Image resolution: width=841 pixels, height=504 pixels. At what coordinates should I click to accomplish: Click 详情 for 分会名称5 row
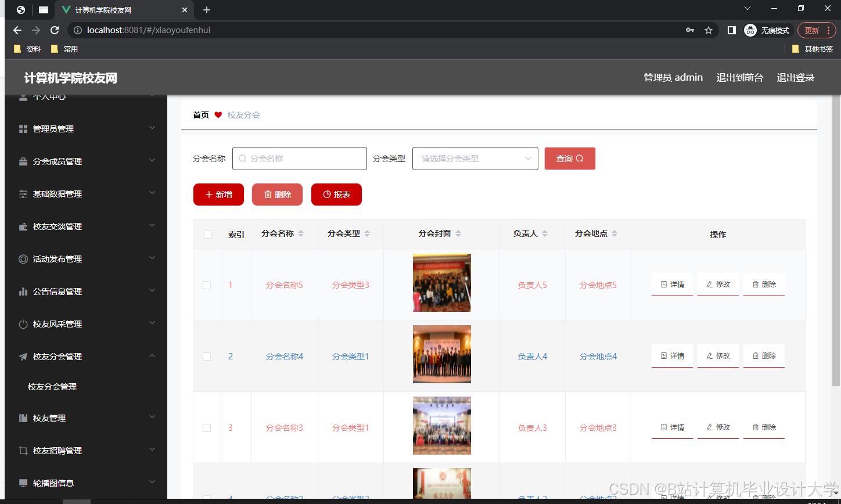[672, 285]
